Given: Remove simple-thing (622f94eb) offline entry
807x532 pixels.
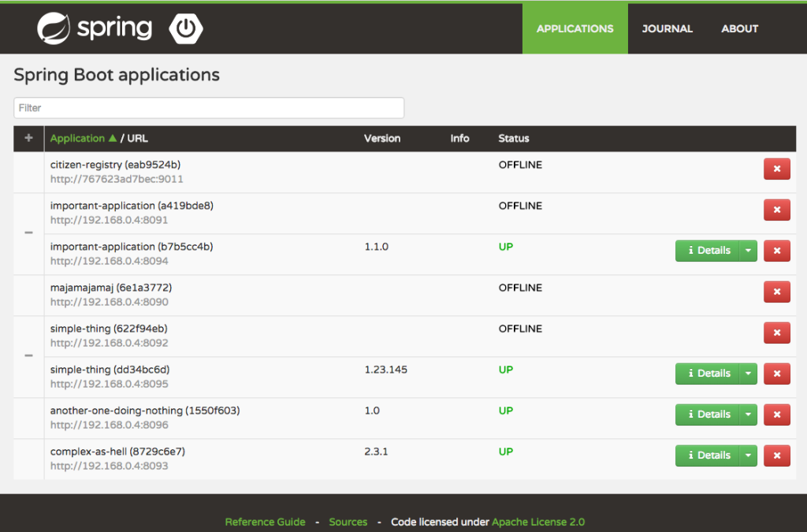Looking at the screenshot, I should (x=776, y=333).
